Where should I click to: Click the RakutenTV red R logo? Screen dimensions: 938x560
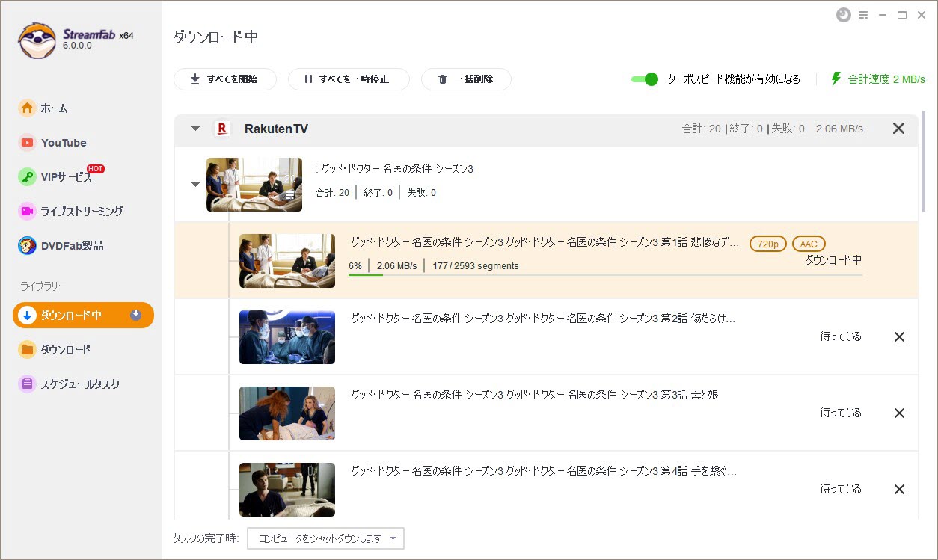click(x=221, y=129)
